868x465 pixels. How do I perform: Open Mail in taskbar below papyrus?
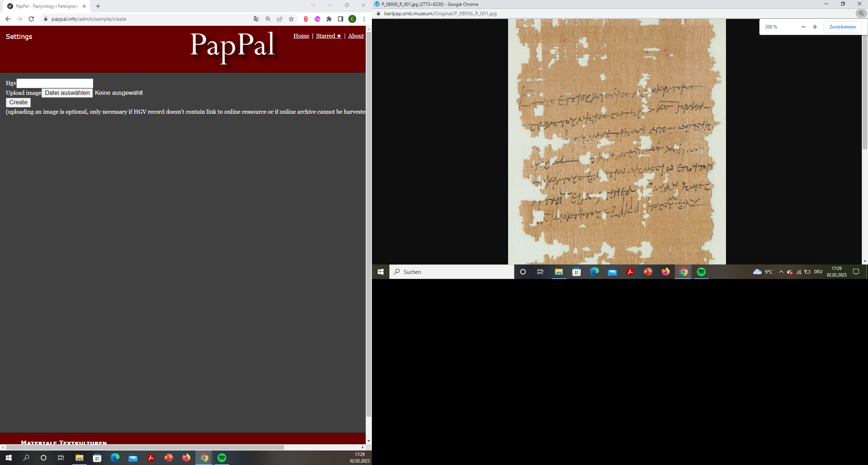pyautogui.click(x=612, y=272)
